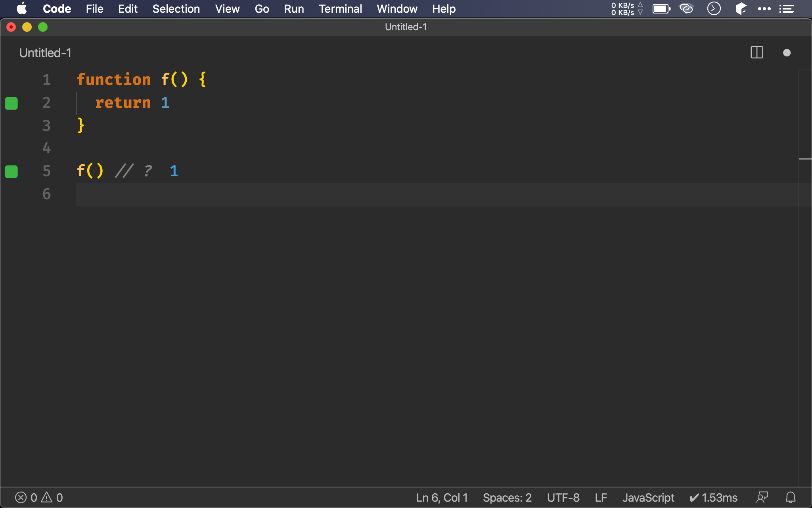
Task: Click the green coverage marker on line 5
Action: [11, 171]
